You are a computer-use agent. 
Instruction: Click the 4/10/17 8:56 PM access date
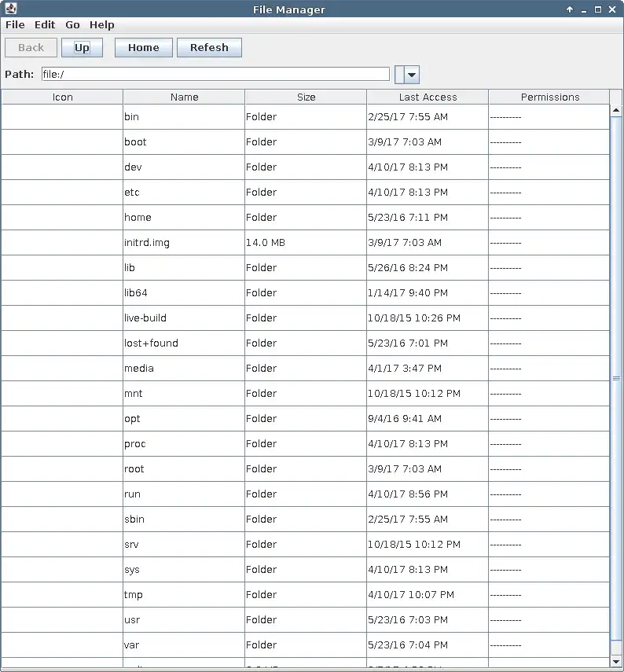tap(408, 494)
